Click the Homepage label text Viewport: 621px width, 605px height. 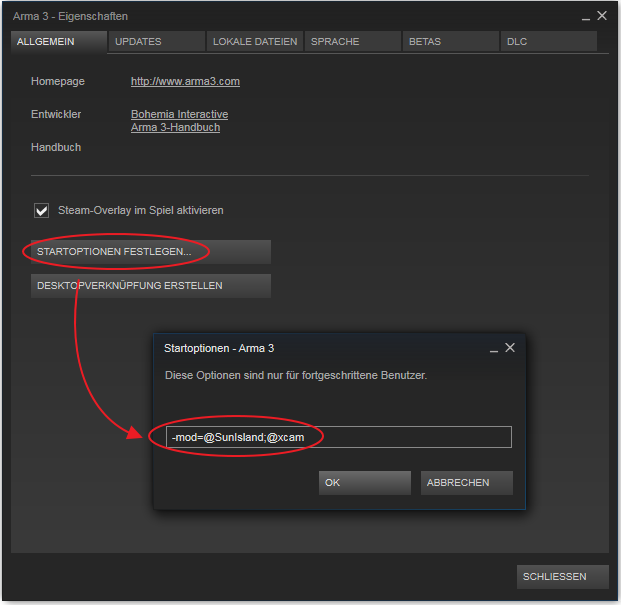coord(58,82)
